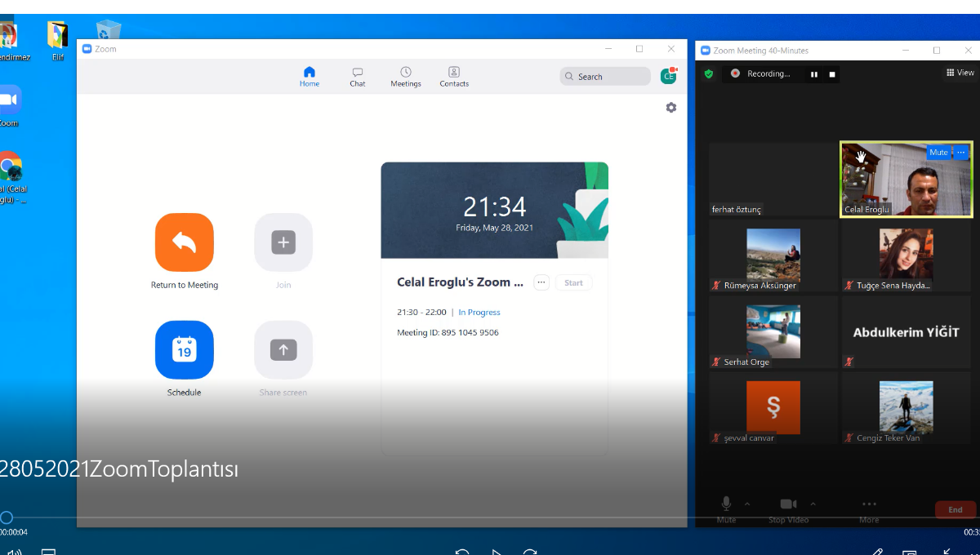Pause the meeting recording
Viewport: 980px width, 555px height.
(814, 74)
